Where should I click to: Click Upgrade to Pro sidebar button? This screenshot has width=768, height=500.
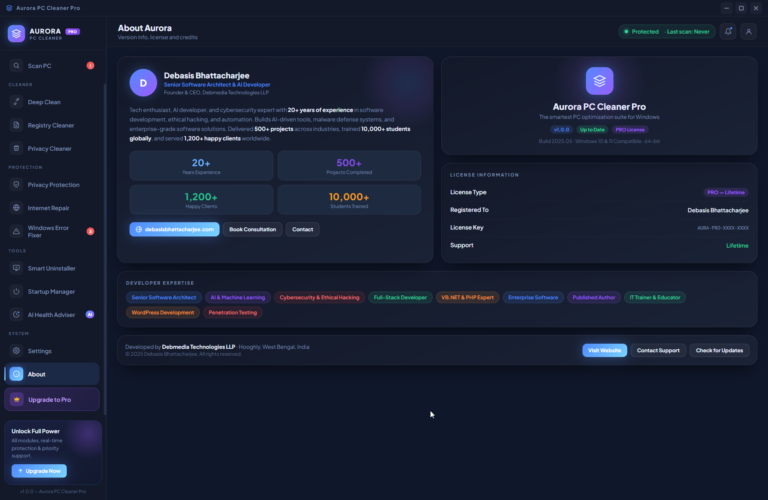[x=52, y=400]
